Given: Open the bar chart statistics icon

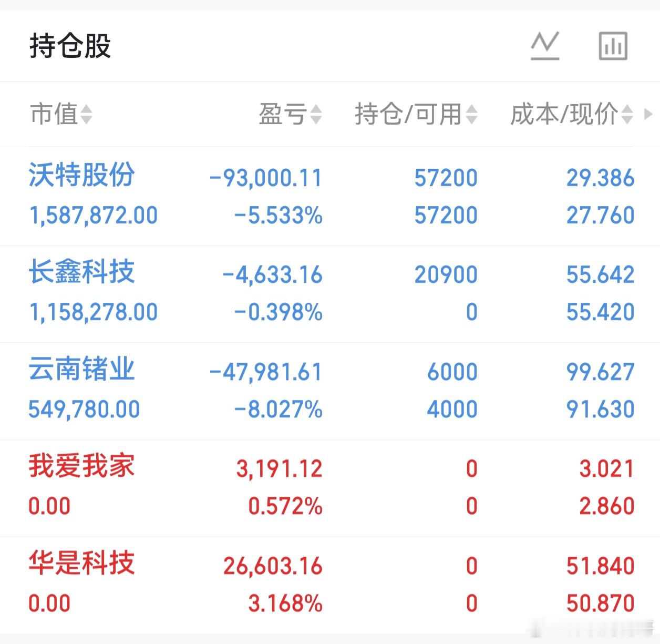Looking at the screenshot, I should click(x=613, y=46).
